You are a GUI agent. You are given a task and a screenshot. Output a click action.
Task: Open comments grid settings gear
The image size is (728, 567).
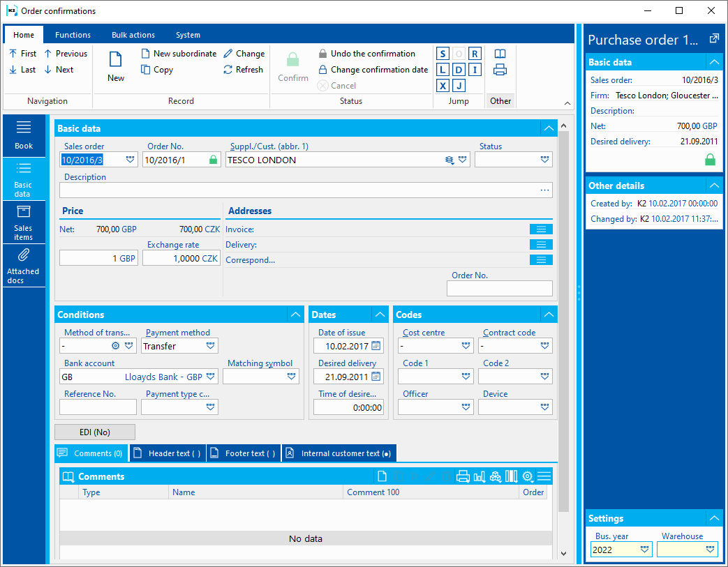[528, 476]
